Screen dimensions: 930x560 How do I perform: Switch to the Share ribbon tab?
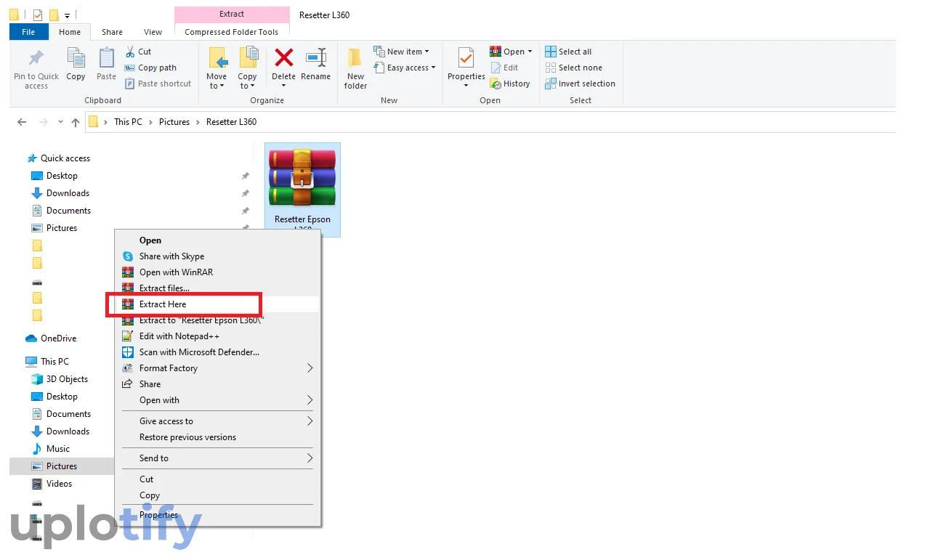(112, 32)
